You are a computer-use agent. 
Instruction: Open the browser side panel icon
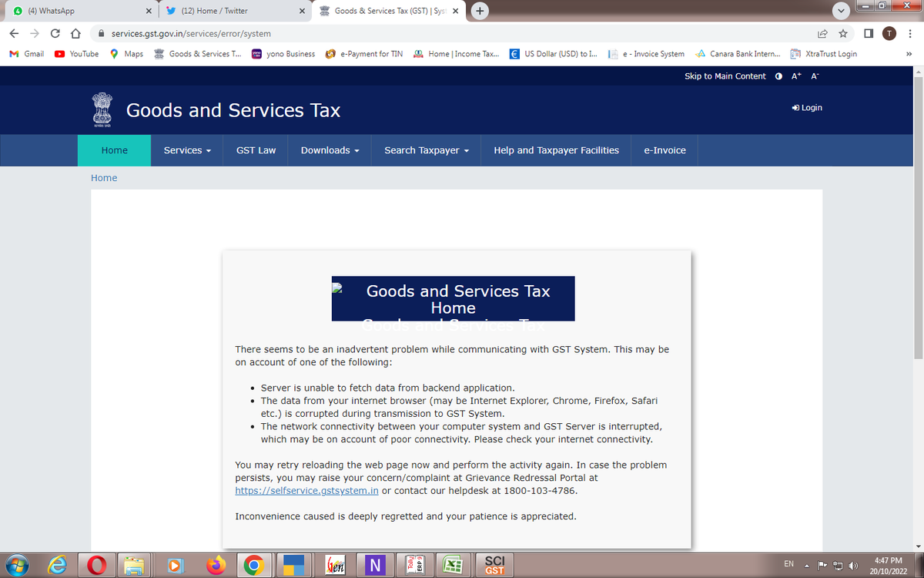pos(869,34)
